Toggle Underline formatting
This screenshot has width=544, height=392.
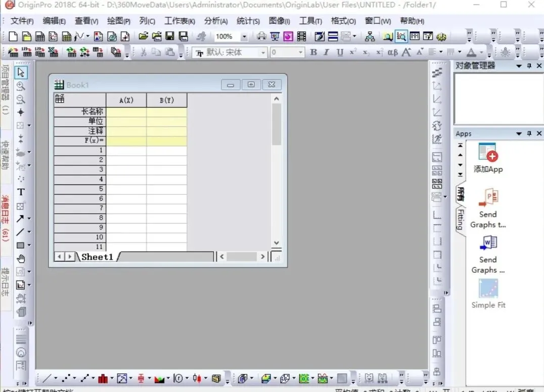coord(340,53)
